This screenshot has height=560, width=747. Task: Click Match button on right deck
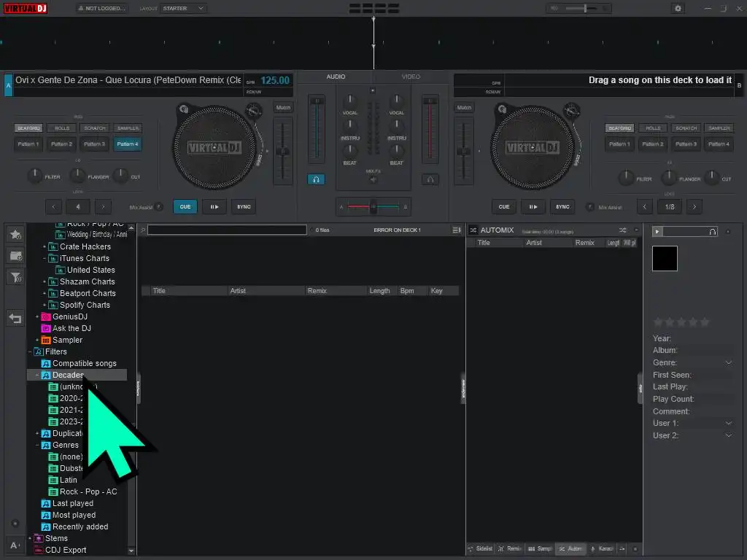[464, 107]
